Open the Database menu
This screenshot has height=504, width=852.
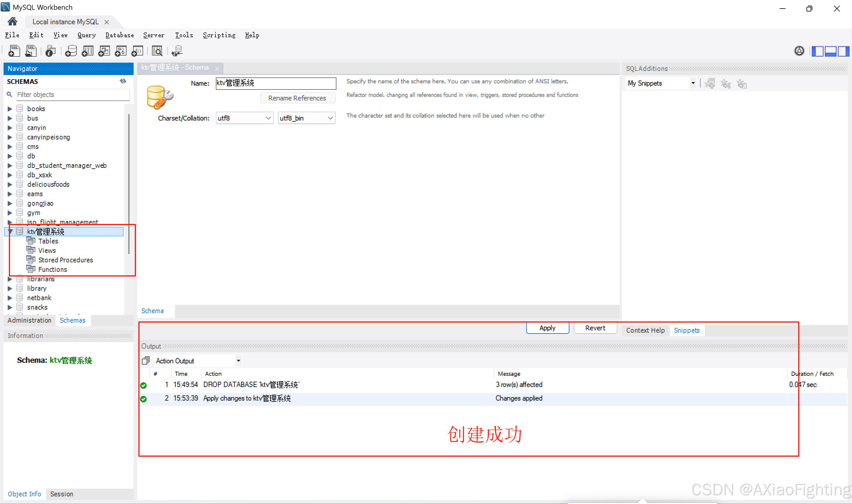[x=119, y=35]
